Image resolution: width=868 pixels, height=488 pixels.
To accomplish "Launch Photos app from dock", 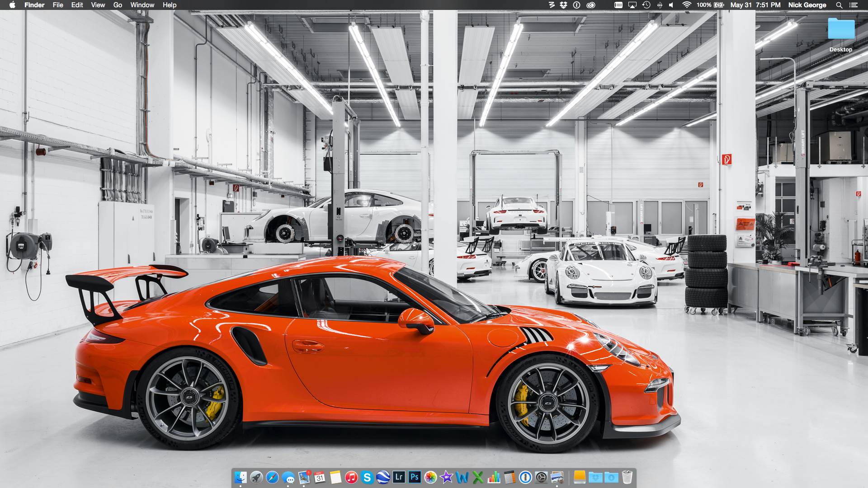I will click(430, 477).
